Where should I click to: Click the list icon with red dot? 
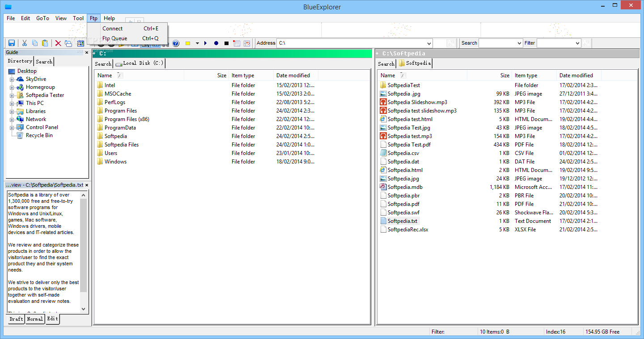coord(237,43)
